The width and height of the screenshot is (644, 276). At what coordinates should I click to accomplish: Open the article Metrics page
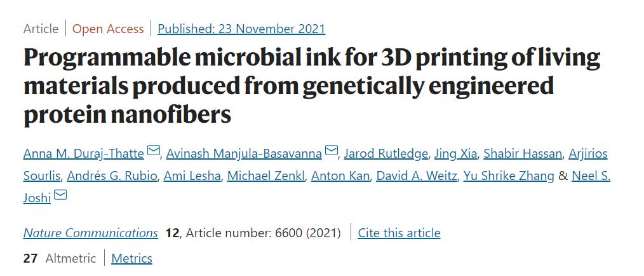131,258
